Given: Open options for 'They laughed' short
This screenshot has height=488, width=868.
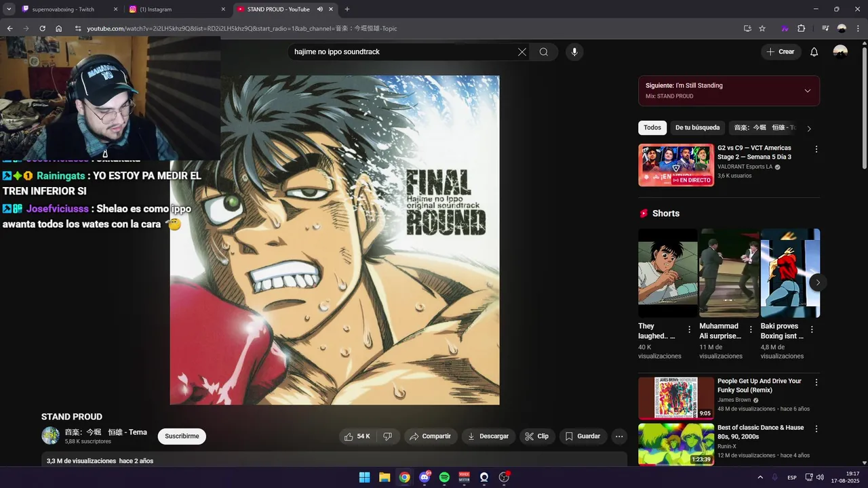Looking at the screenshot, I should (690, 330).
